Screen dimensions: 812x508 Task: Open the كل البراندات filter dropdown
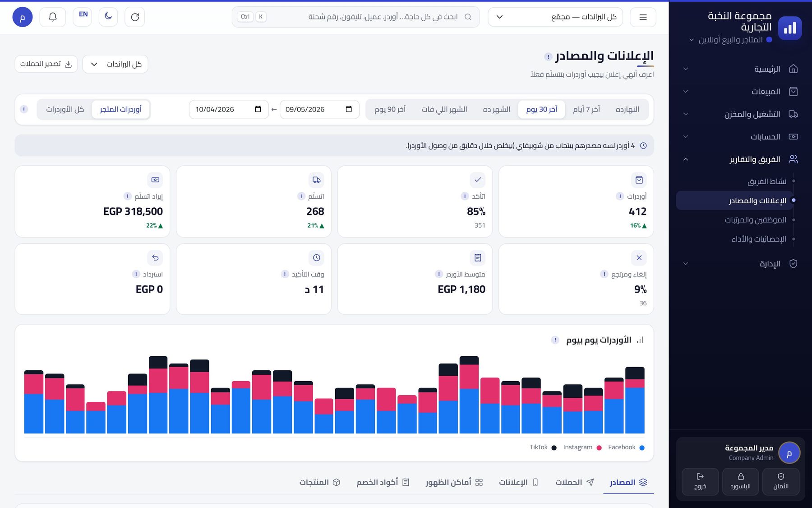tap(115, 64)
